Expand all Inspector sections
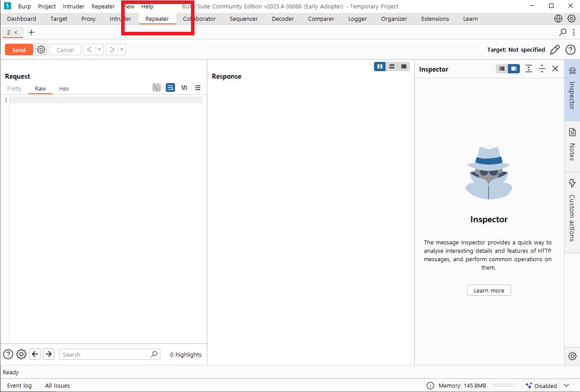The width and height of the screenshot is (580, 392). pyautogui.click(x=528, y=69)
